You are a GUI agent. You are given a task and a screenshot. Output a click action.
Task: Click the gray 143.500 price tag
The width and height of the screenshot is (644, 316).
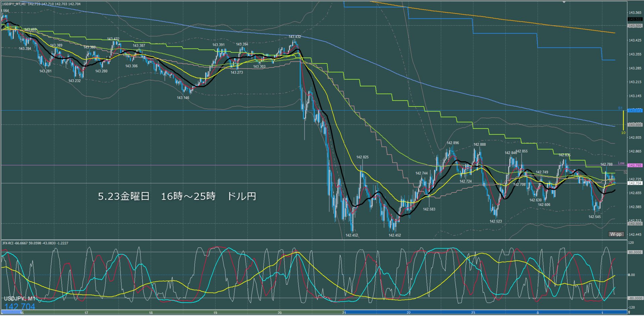[635, 26]
